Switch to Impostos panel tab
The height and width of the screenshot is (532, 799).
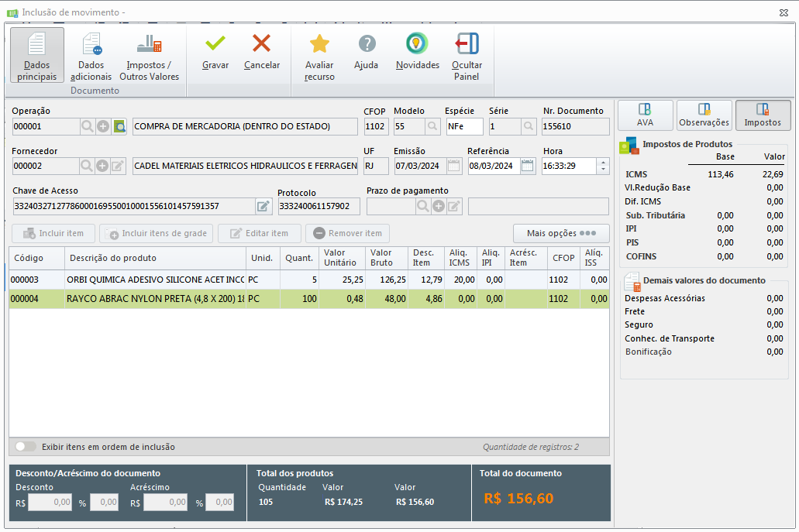pyautogui.click(x=763, y=115)
